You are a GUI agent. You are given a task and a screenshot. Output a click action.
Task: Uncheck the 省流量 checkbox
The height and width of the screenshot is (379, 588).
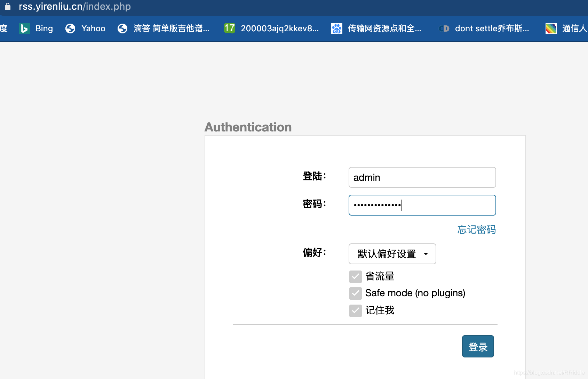(x=355, y=276)
